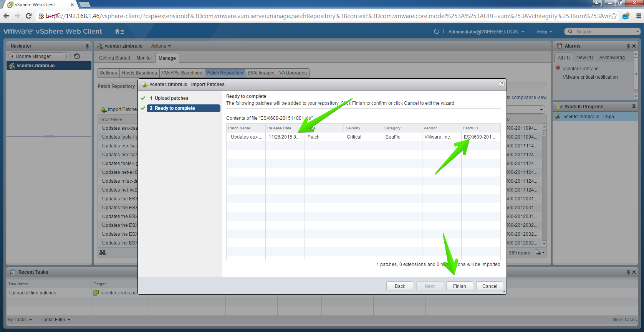644x332 pixels.
Task: Open the Administrator@VSPHERE.LOCAL user dropdown
Action: 486,32
